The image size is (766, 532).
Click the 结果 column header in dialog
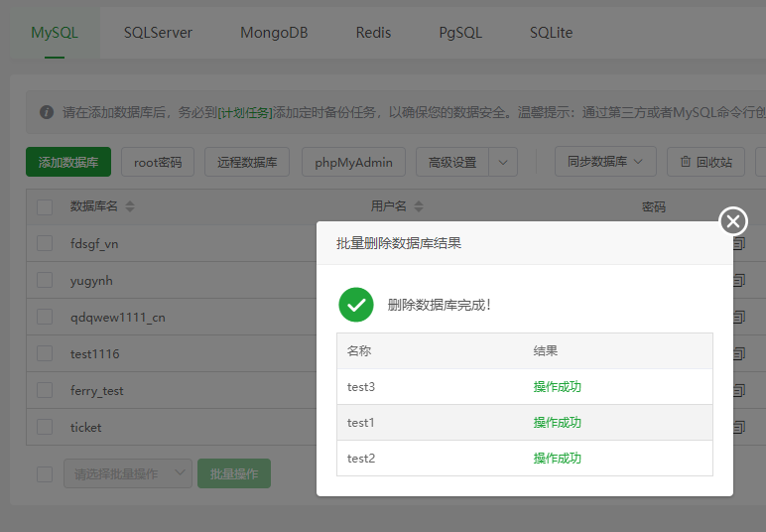coord(546,350)
